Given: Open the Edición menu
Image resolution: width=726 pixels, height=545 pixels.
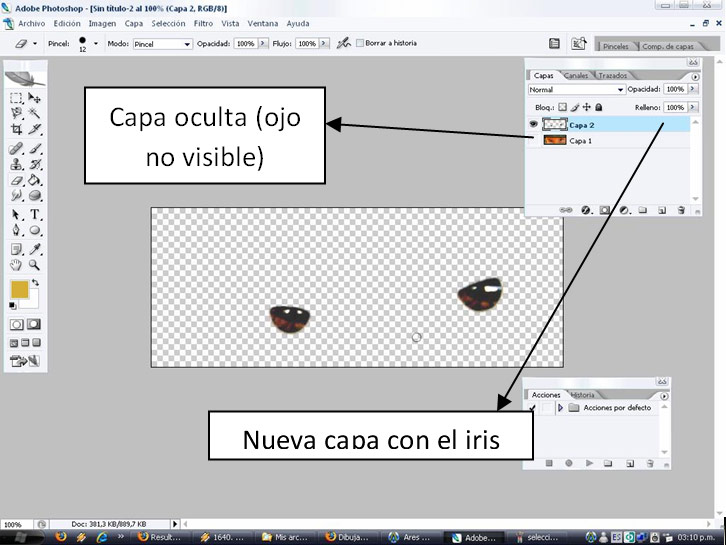Looking at the screenshot, I should click(x=67, y=23).
